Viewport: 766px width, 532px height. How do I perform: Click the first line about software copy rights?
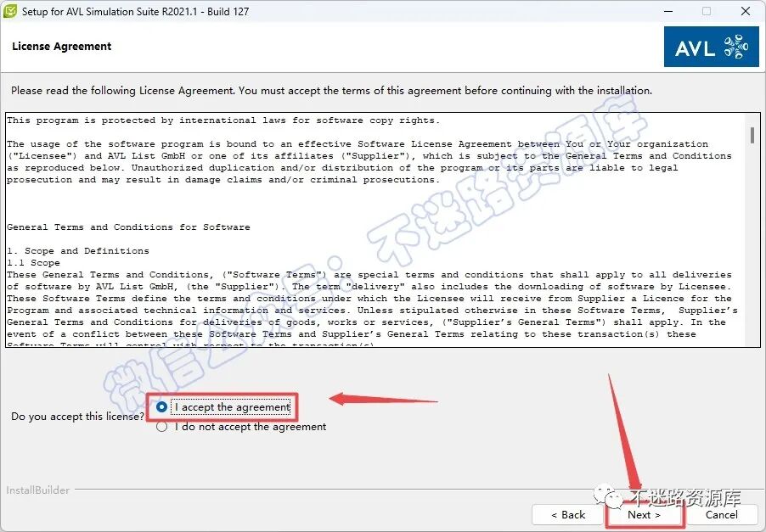coord(223,120)
